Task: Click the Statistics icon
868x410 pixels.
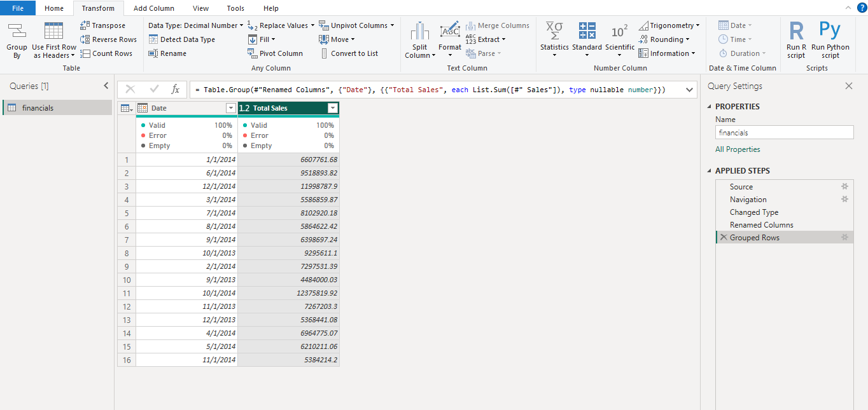Action: coord(554,30)
